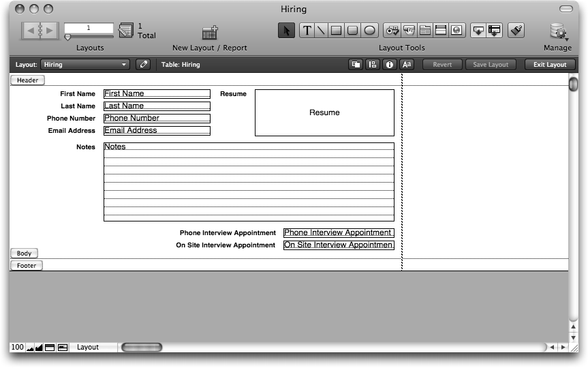Select the bold Resume label
This screenshot has height=368, width=588.
pyautogui.click(x=233, y=94)
